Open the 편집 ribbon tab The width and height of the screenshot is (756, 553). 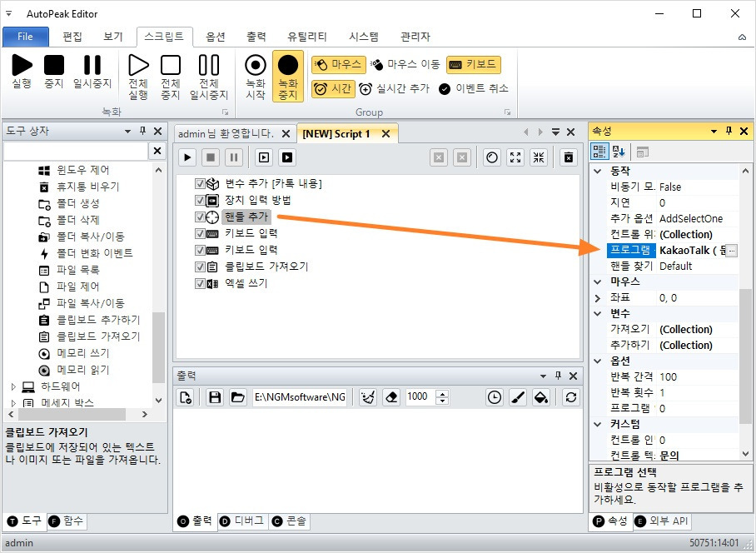(72, 37)
